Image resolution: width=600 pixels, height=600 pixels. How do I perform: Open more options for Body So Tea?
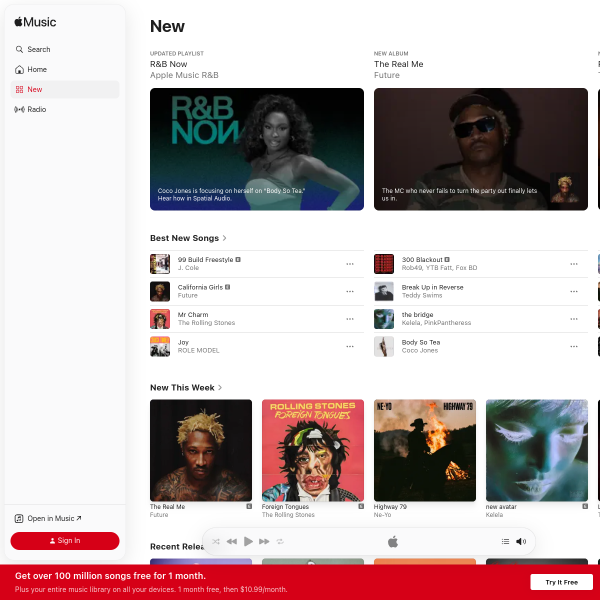coord(574,347)
